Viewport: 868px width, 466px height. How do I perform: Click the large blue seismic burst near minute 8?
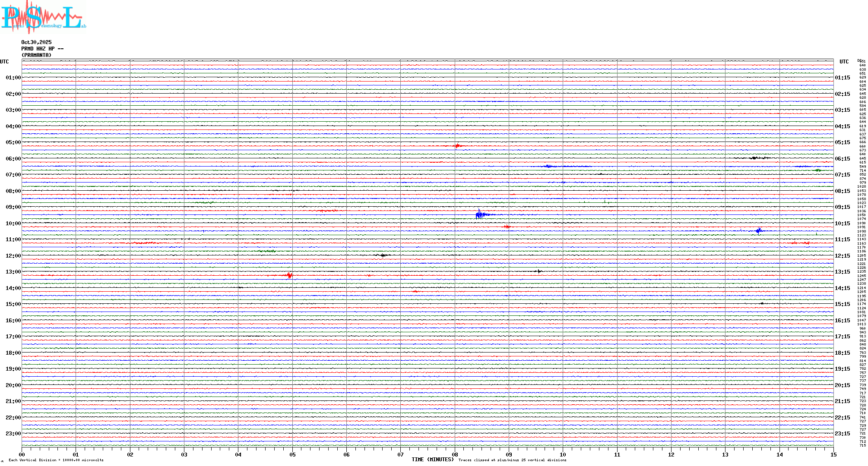(479, 214)
